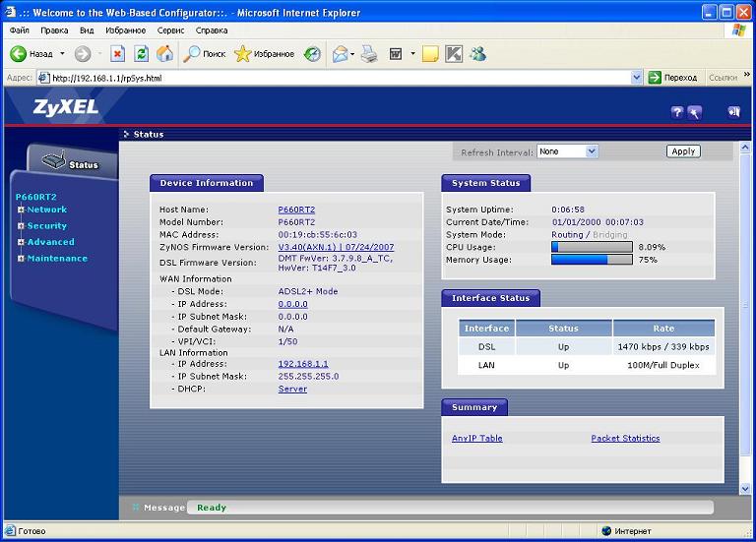This screenshot has width=756, height=542.
Task: Click the Apply button
Action: pos(683,151)
